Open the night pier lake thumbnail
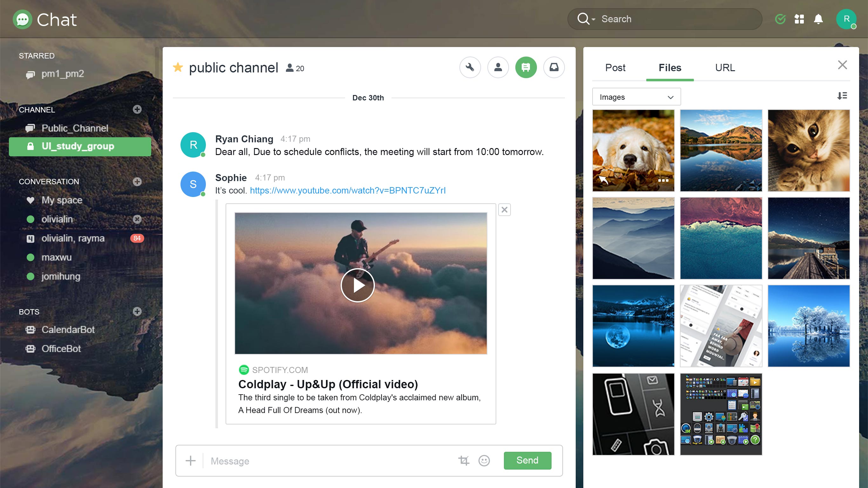Image resolution: width=868 pixels, height=488 pixels. pyautogui.click(x=808, y=238)
